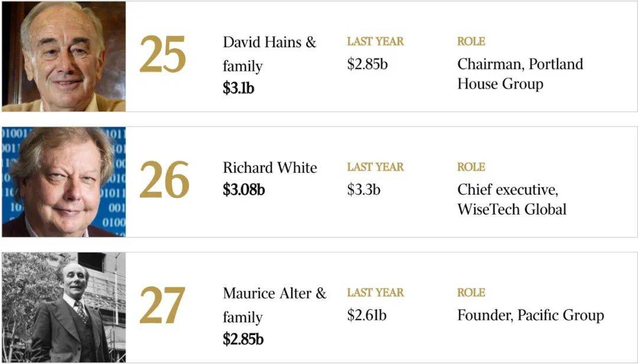Click the $3.08b net worth figure
Image resolution: width=638 pixels, height=364 pixels.
coord(244,190)
